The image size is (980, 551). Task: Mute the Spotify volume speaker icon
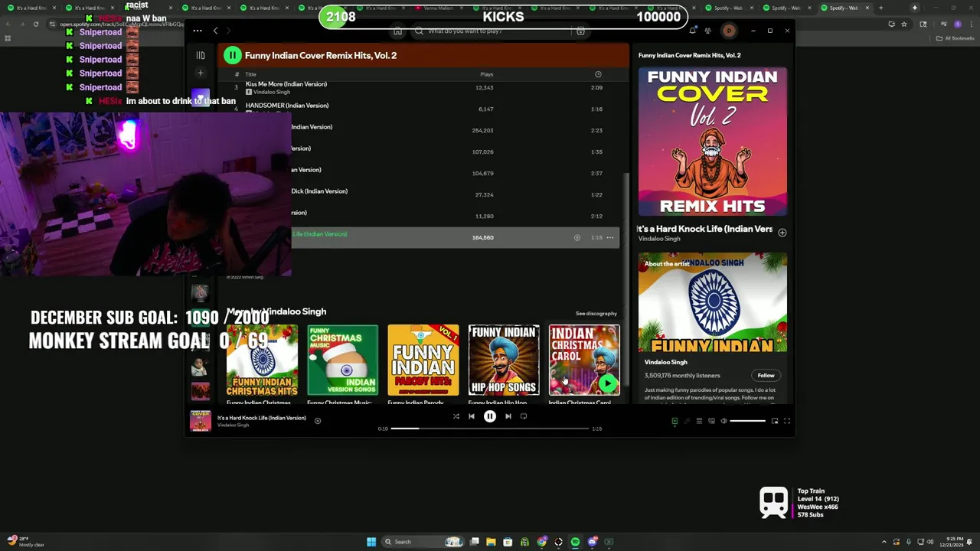724,421
